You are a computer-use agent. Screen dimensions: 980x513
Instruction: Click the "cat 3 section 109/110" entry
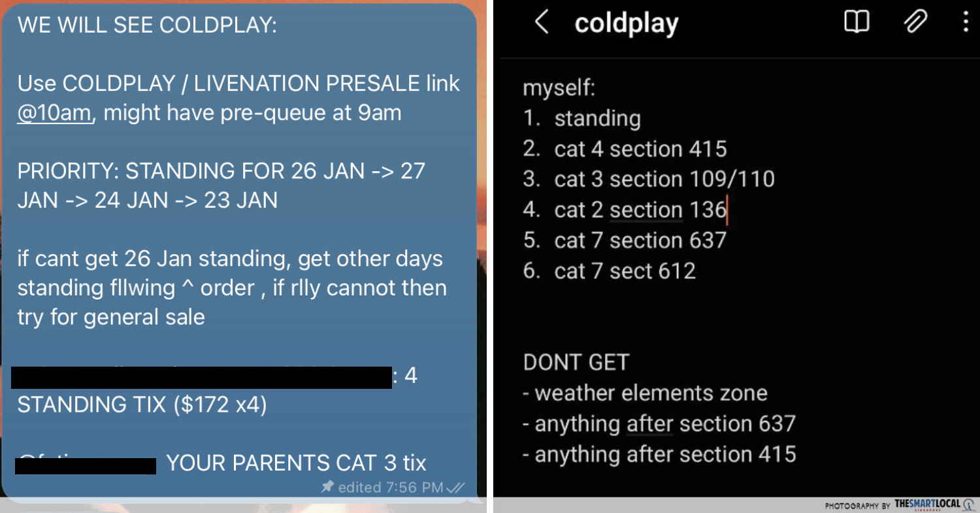664,179
